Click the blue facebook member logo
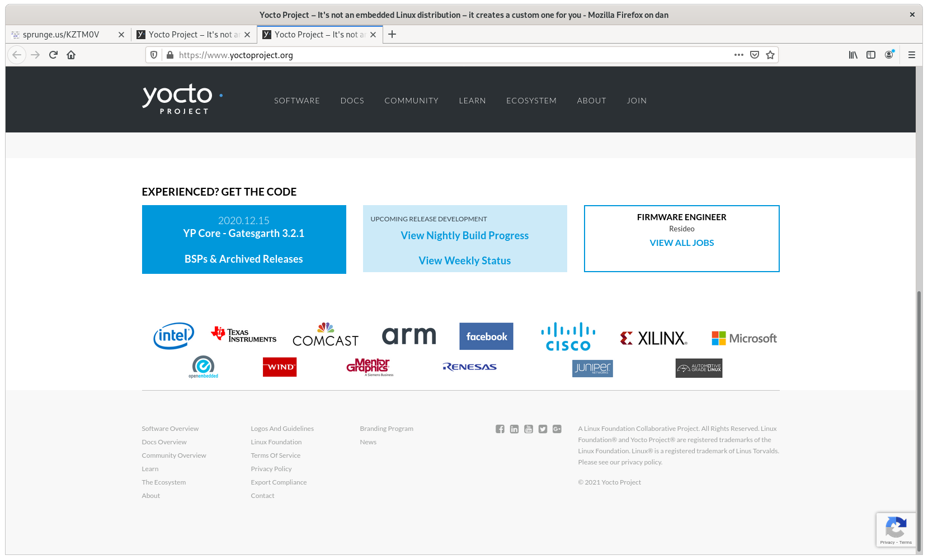 (x=486, y=336)
